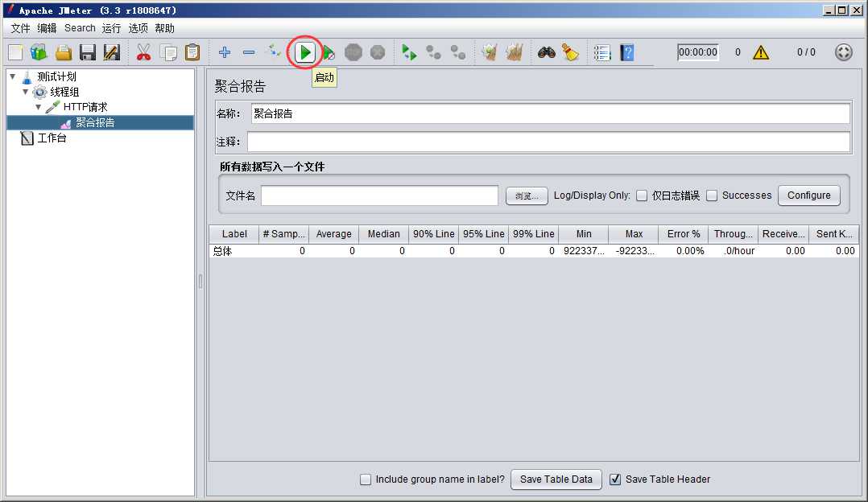This screenshot has height=502, width=868.
Task: Click the yellow warning triangle log indicator
Action: click(x=761, y=52)
